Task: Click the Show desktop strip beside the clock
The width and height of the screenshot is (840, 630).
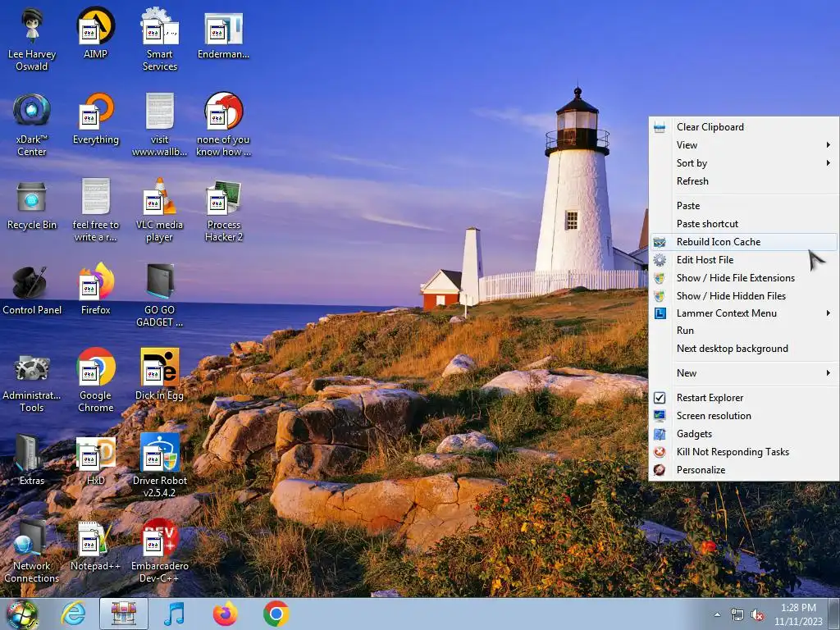Action: tap(834, 614)
